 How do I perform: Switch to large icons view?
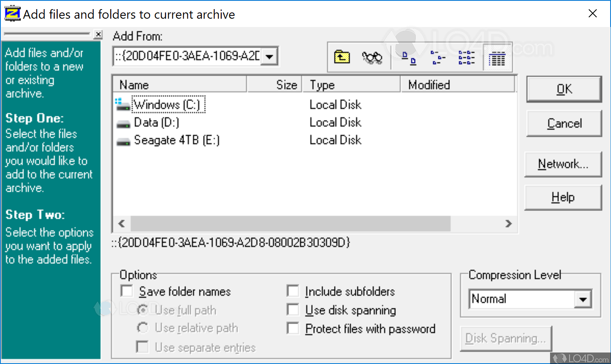(x=409, y=58)
